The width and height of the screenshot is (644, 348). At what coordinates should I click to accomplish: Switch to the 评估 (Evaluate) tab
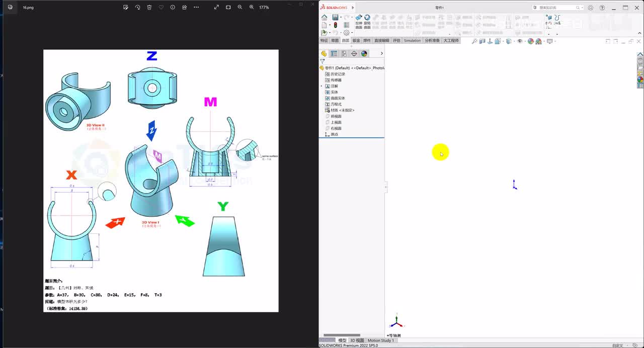[396, 41]
